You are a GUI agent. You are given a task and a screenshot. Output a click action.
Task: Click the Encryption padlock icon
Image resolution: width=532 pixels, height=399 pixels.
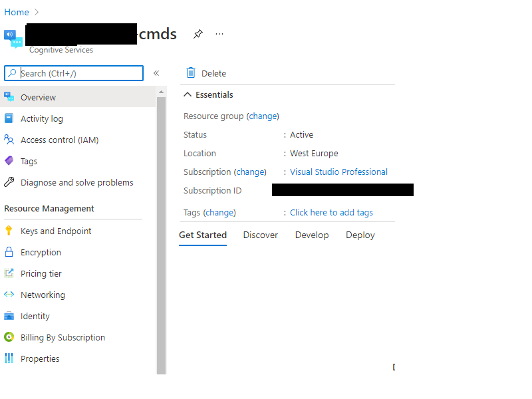pos(9,252)
